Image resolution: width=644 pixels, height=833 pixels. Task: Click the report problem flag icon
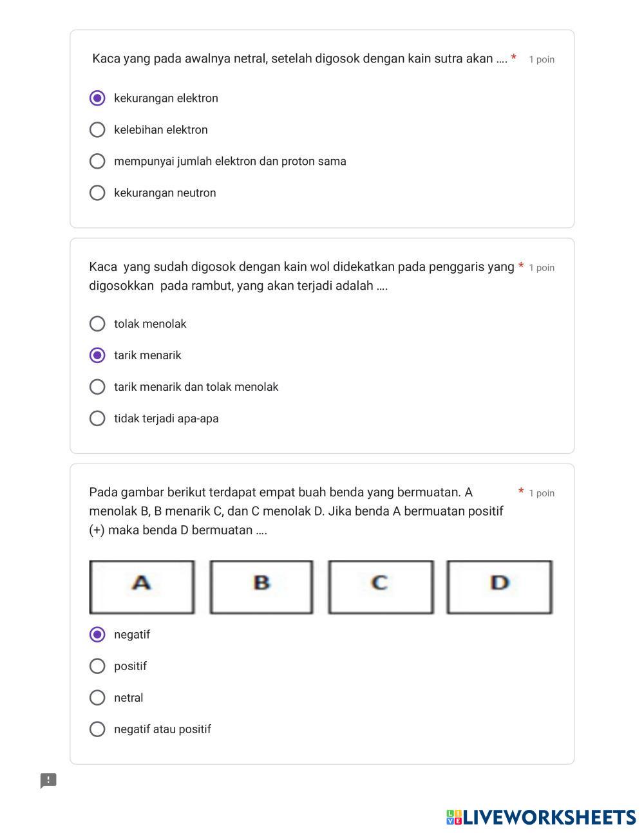coord(48,780)
